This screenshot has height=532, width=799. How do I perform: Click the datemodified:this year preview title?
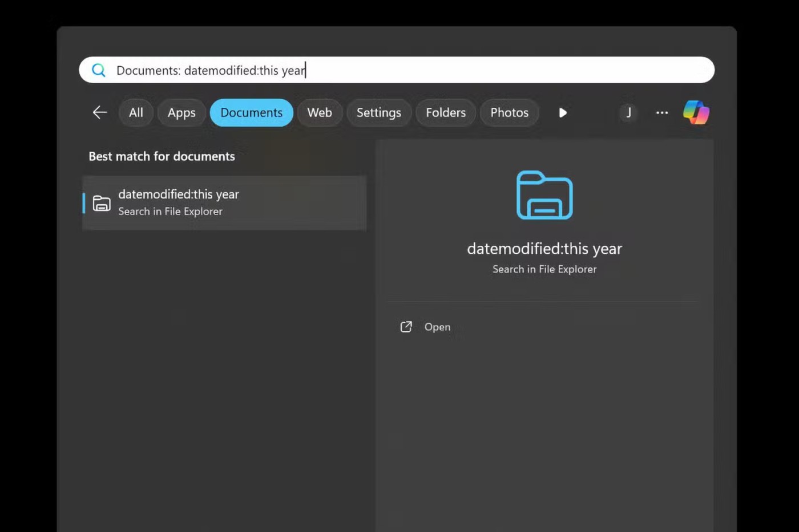(544, 249)
